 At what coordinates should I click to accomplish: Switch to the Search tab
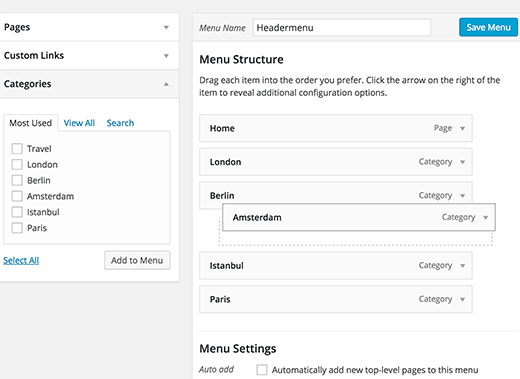click(x=120, y=123)
